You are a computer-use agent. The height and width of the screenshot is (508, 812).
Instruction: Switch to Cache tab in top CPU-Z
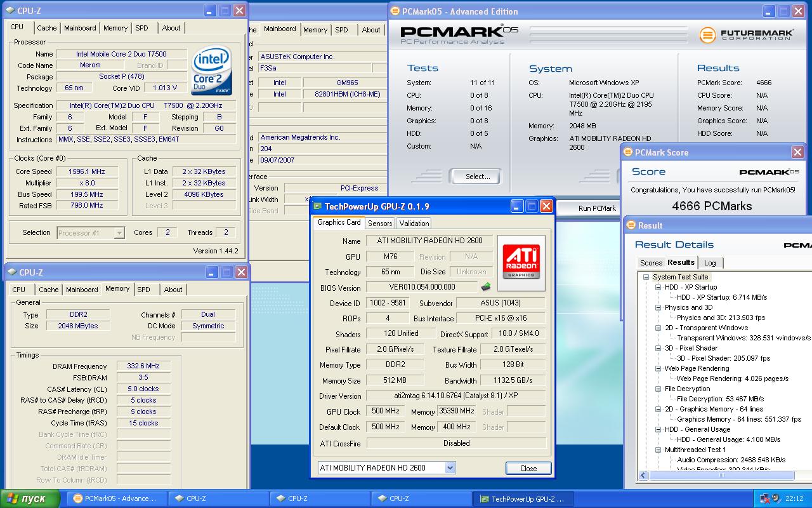[46, 28]
